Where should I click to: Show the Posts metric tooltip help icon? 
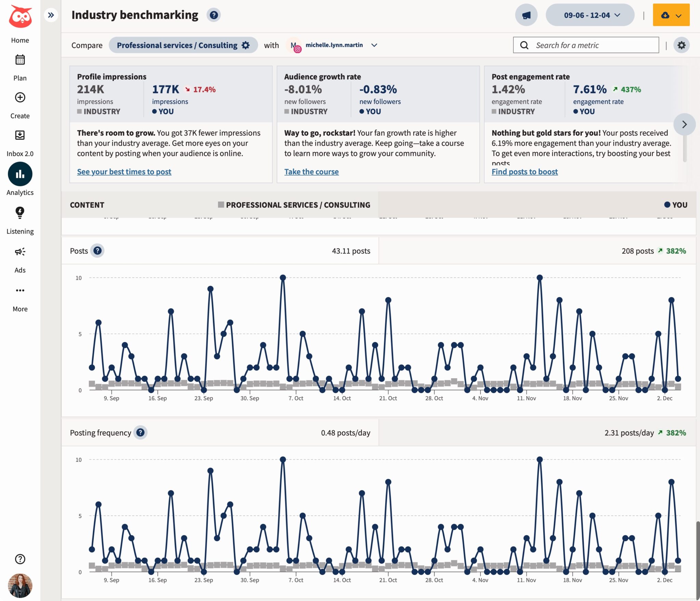tap(97, 250)
